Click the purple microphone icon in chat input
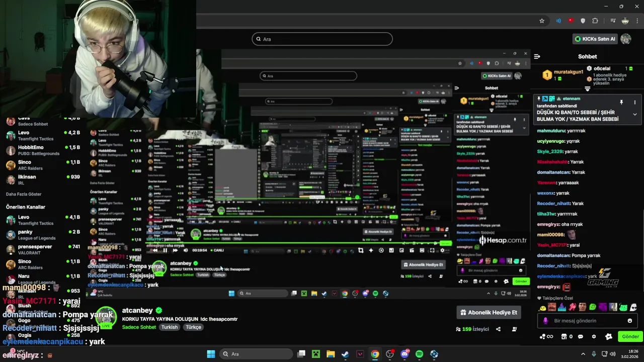Image resolution: width=644 pixels, height=362 pixels. 545,321
